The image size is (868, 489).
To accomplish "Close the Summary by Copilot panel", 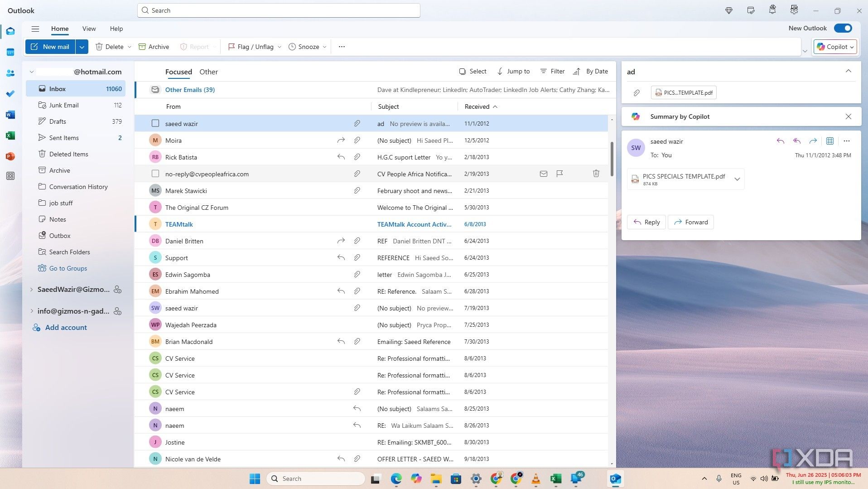I will click(x=849, y=116).
